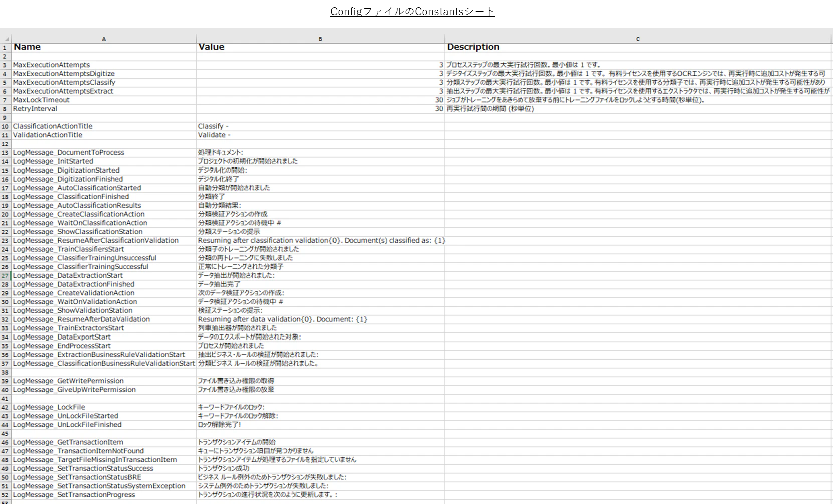This screenshot has height=504, width=833.
Task: Select LogMessage_SetTransactionStatusSuccess cell
Action: click(104, 469)
